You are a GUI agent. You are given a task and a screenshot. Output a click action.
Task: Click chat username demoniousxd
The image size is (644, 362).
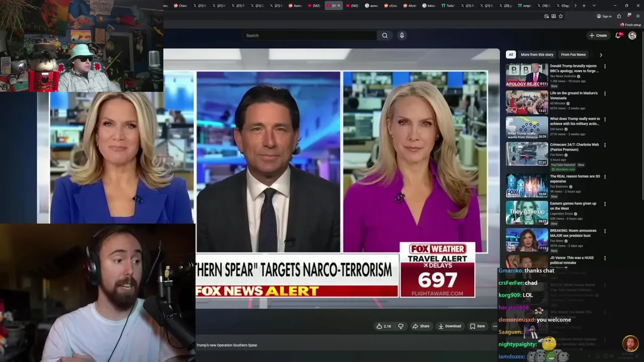click(x=516, y=320)
